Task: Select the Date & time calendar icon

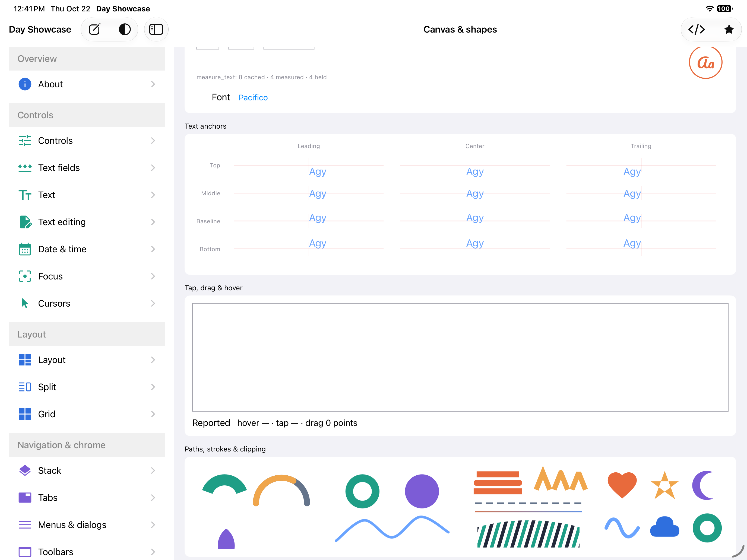Action: click(x=25, y=249)
